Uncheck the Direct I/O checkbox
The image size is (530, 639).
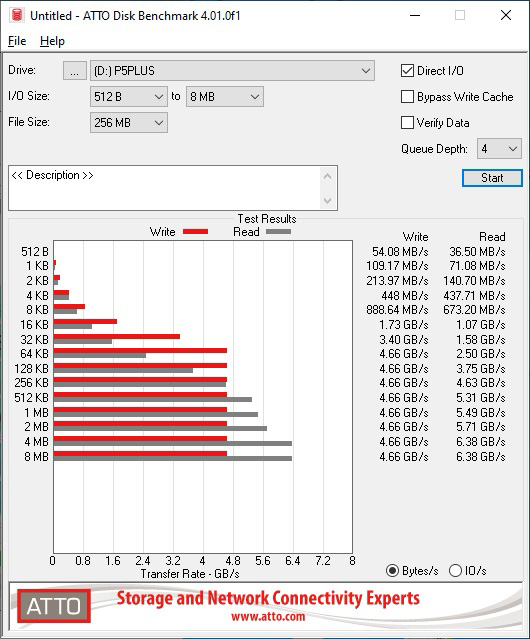[407, 71]
